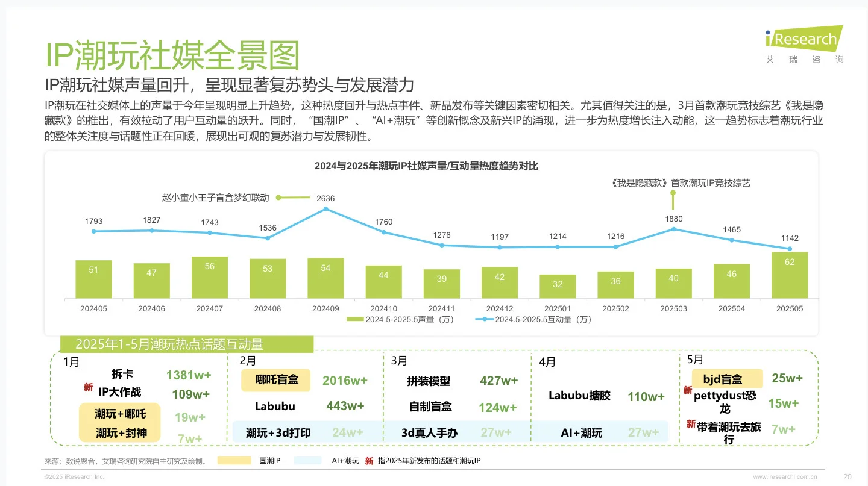Click the ©2025 iResearch Inc. copyright text
The image size is (868, 486).
(x=74, y=477)
